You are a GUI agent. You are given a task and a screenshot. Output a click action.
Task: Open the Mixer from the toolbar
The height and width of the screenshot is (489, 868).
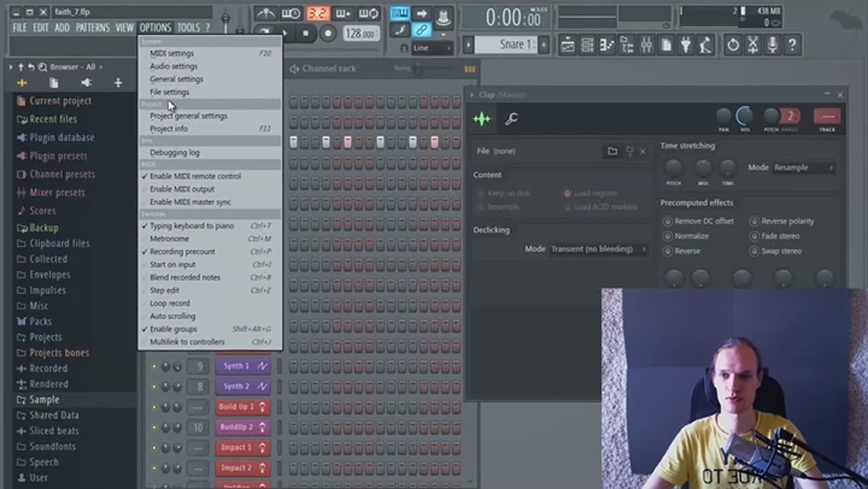click(x=646, y=45)
